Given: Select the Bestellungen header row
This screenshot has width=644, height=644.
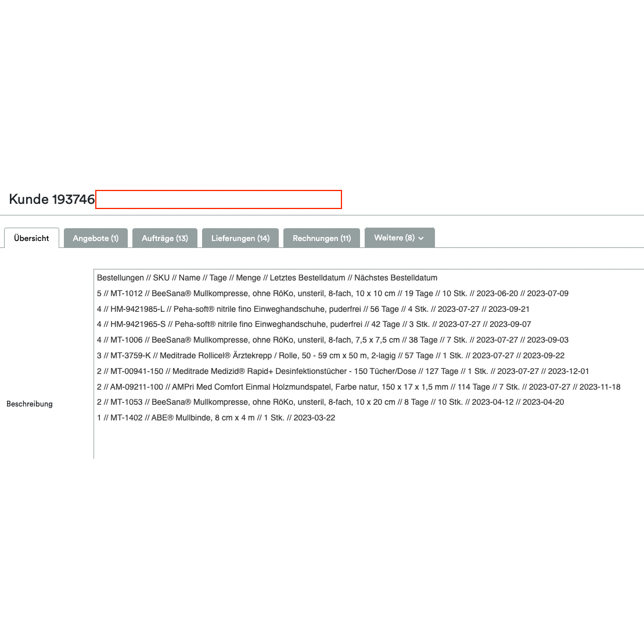Looking at the screenshot, I should click(x=267, y=278).
